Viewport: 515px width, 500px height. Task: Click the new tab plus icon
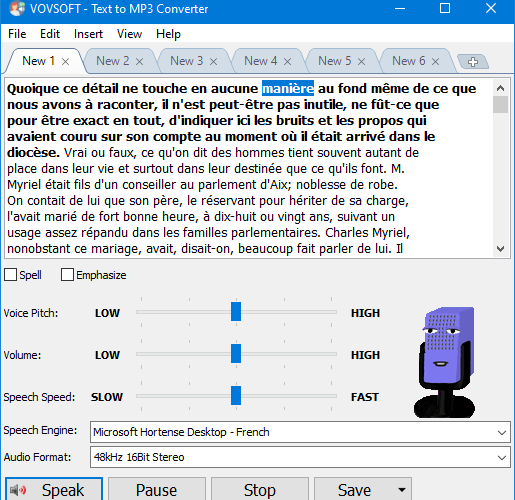click(473, 62)
